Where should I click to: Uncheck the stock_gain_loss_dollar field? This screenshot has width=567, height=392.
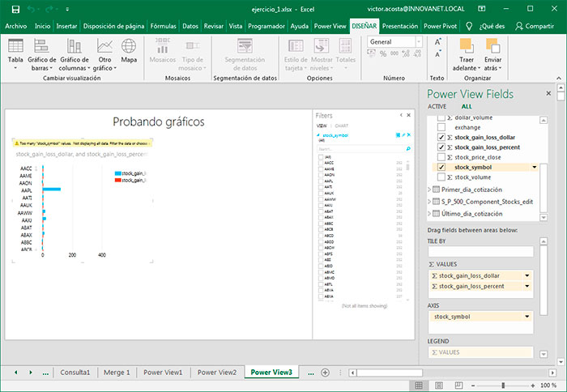[441, 138]
